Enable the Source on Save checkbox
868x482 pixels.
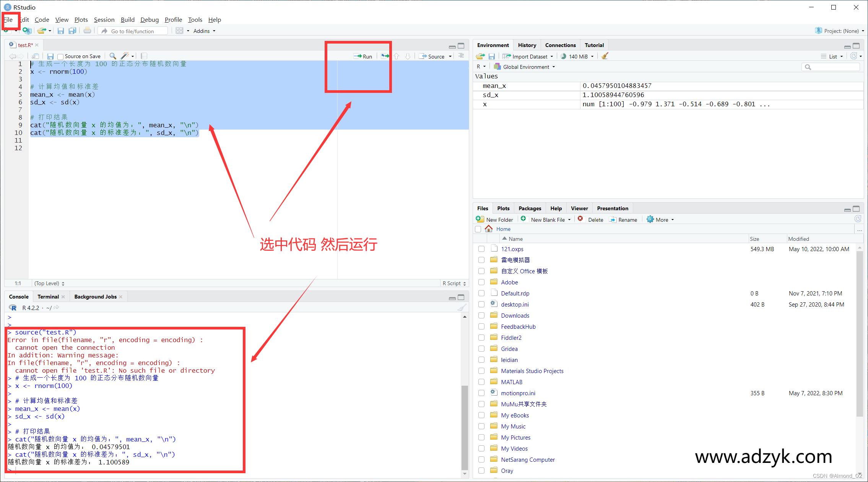click(60, 56)
